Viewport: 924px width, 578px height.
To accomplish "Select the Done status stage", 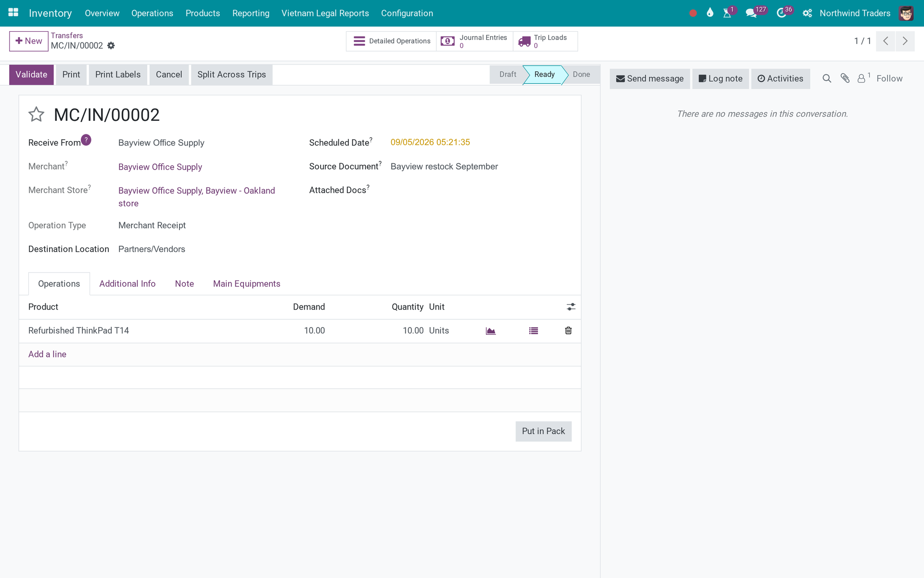I will tap(581, 75).
